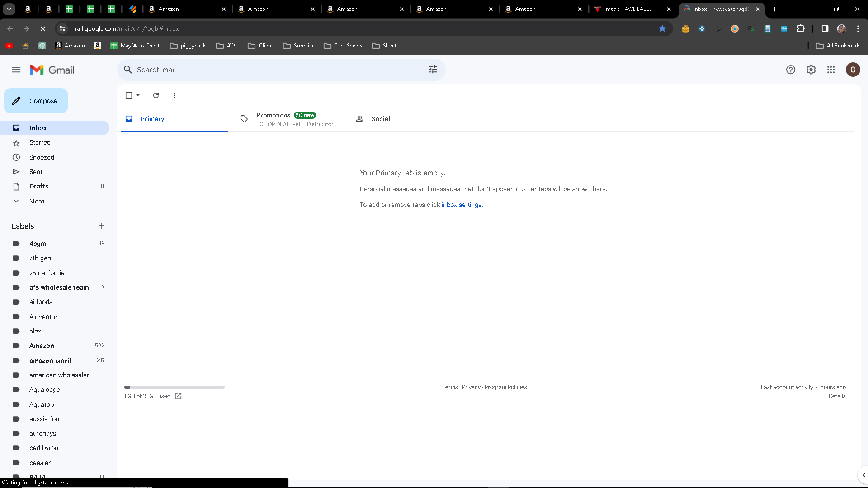Open the YouTube bookmark icon
The height and width of the screenshot is (488, 868).
[x=9, y=46]
